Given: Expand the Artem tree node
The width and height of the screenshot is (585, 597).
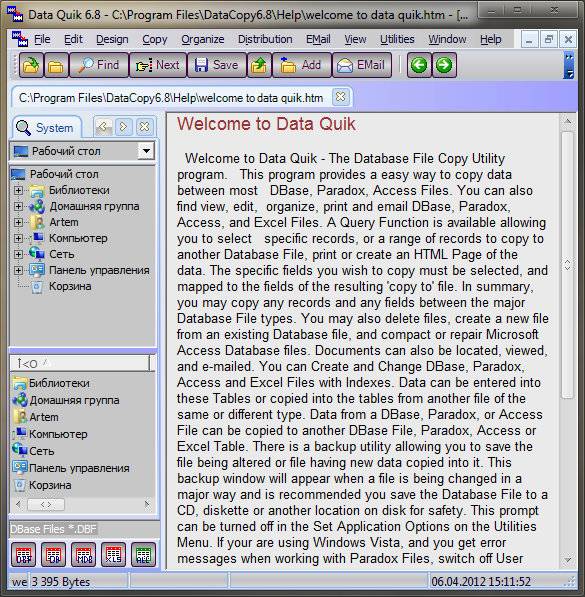Looking at the screenshot, I should pyautogui.click(x=18, y=222).
